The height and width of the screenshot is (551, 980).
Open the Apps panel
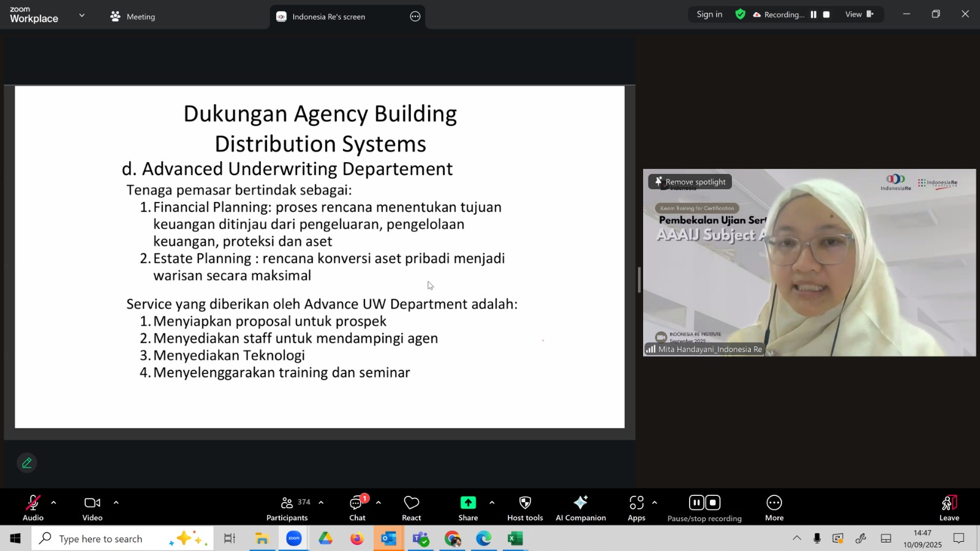pyautogui.click(x=636, y=508)
